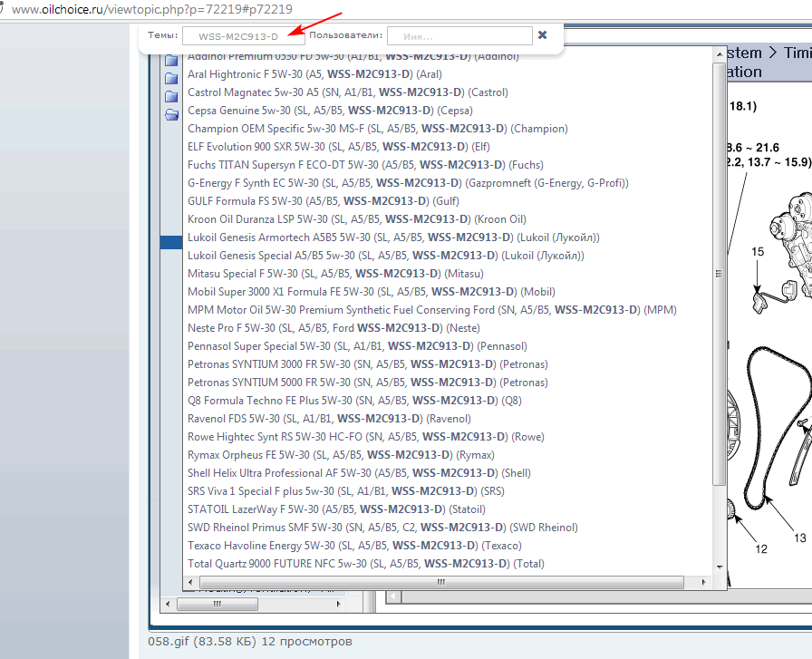Select Petronas SYNTIUM 5000 FR 5W-30 result
The image size is (812, 659).
pos(368,383)
